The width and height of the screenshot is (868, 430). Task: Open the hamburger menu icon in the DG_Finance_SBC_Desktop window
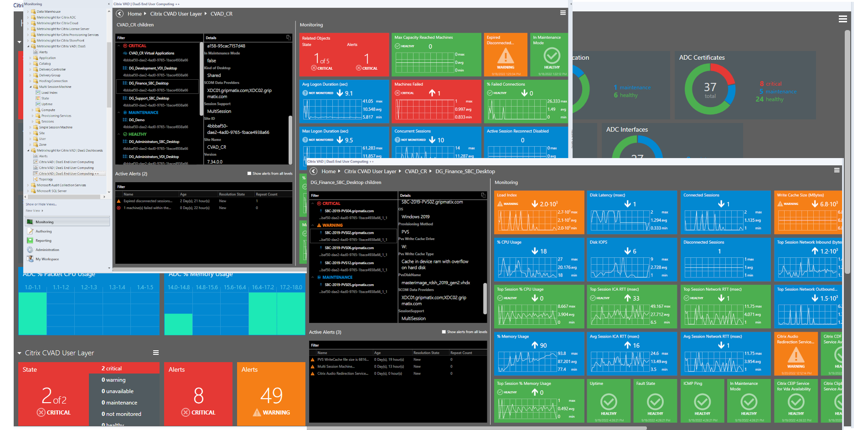pos(837,170)
